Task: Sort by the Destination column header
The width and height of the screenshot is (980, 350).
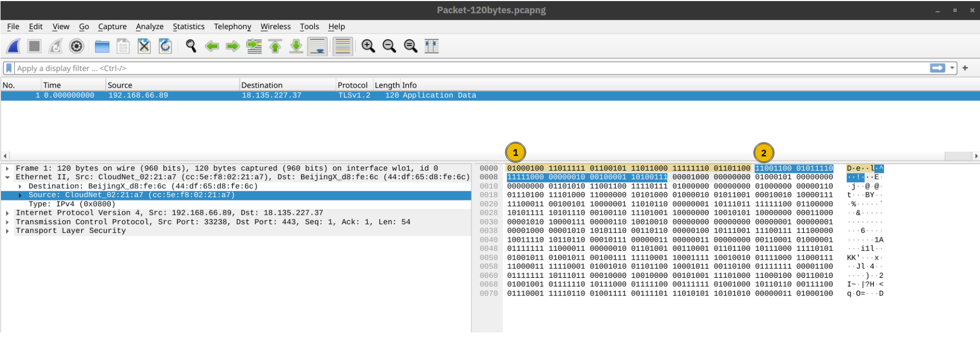Action: (x=288, y=85)
